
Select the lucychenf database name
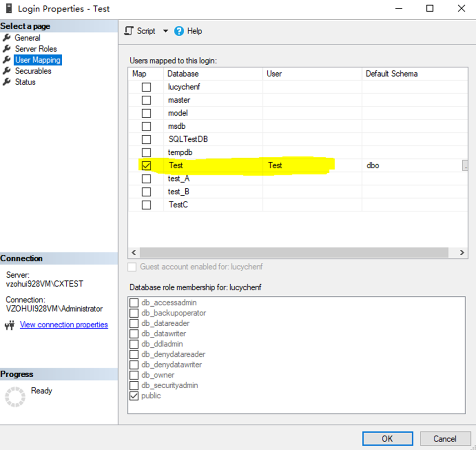[184, 87]
